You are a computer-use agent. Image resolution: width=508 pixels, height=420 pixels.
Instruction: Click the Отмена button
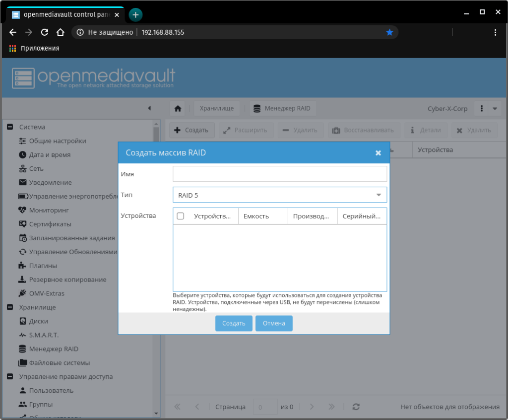[274, 323]
